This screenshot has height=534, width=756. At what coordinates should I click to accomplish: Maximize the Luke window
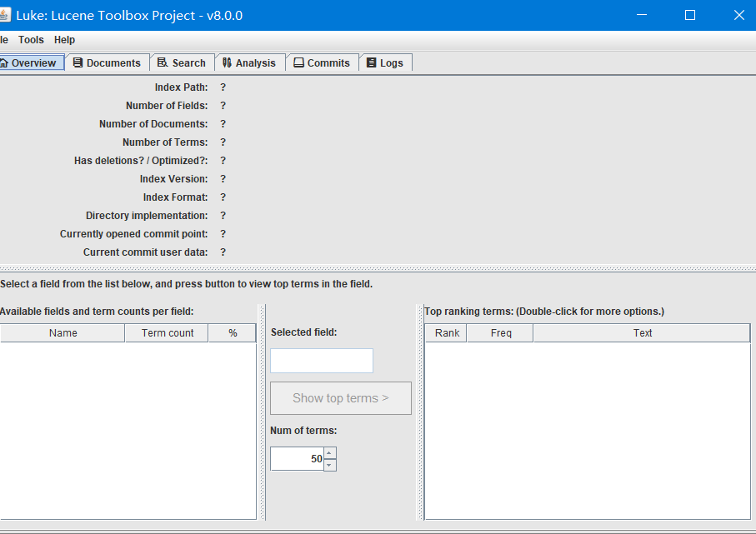690,15
